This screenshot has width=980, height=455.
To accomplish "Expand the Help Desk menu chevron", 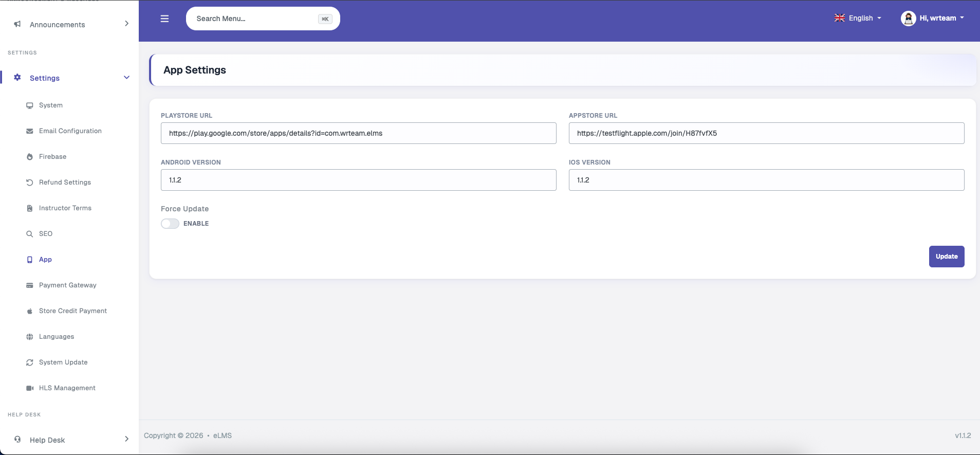I will [126, 439].
